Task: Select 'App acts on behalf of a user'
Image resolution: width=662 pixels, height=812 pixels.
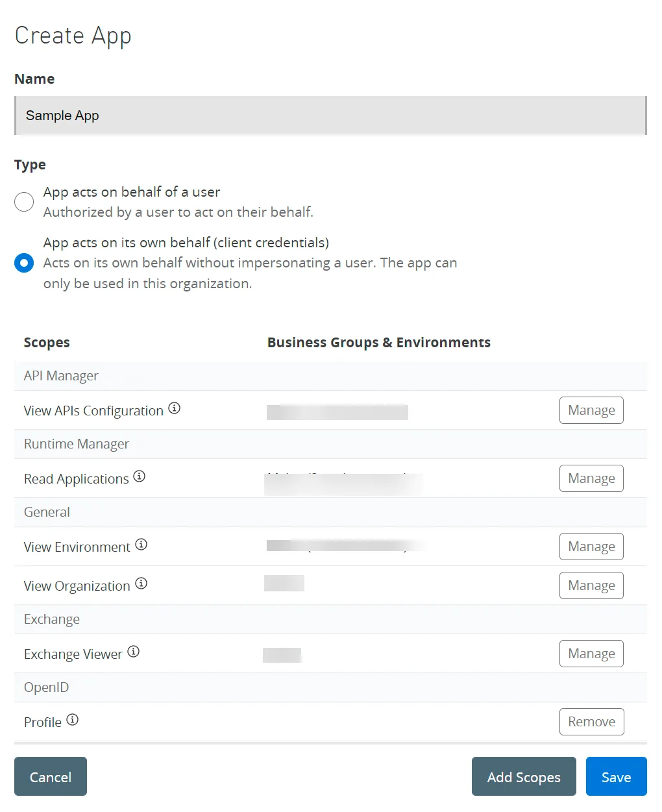Action: [x=24, y=202]
